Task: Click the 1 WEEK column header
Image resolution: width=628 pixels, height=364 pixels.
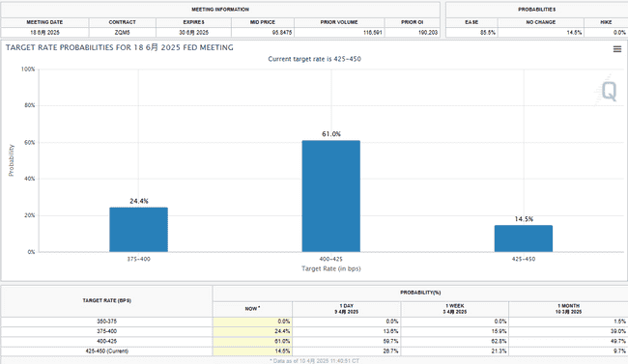Action: click(x=455, y=309)
